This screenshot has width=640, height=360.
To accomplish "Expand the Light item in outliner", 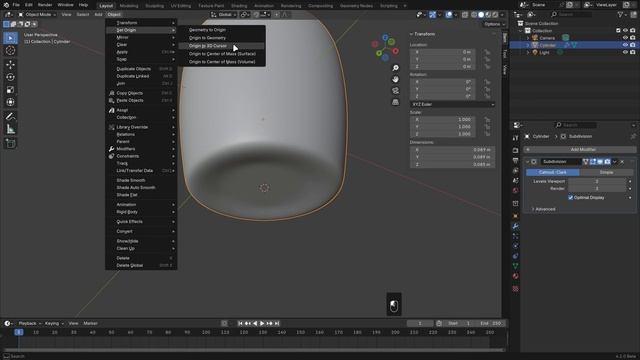I will 528,53.
